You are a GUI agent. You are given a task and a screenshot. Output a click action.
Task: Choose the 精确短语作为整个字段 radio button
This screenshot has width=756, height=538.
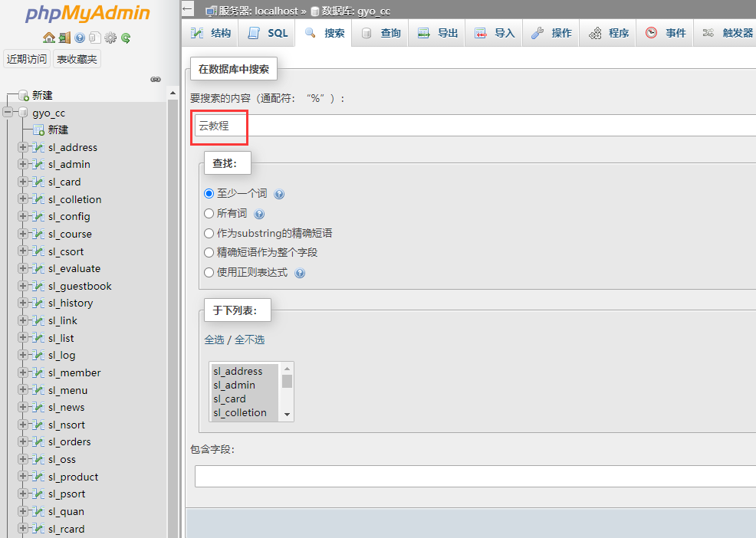pos(209,252)
